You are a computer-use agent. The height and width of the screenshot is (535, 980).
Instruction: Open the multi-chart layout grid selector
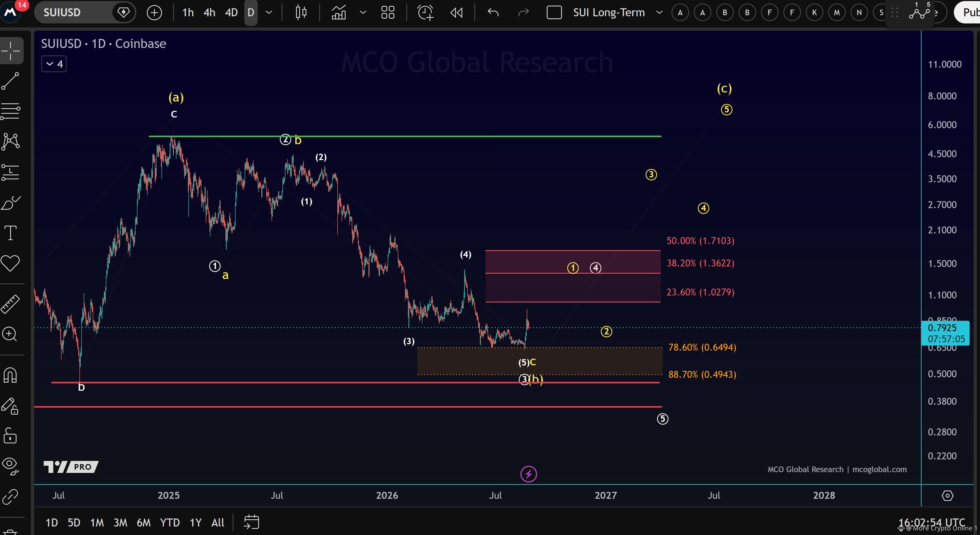coord(388,13)
